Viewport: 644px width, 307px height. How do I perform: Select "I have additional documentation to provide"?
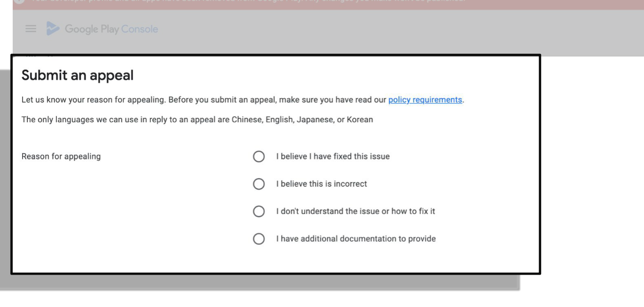(x=259, y=239)
